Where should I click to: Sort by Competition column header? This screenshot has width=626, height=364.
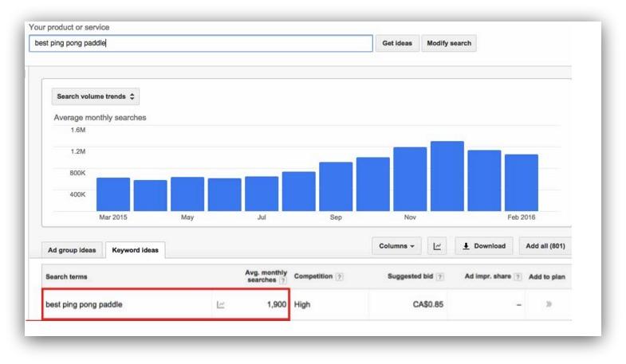click(313, 276)
